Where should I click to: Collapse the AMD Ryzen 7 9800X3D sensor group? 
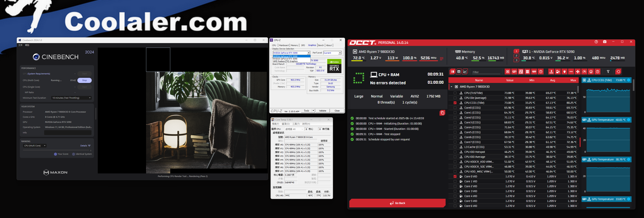point(451,87)
